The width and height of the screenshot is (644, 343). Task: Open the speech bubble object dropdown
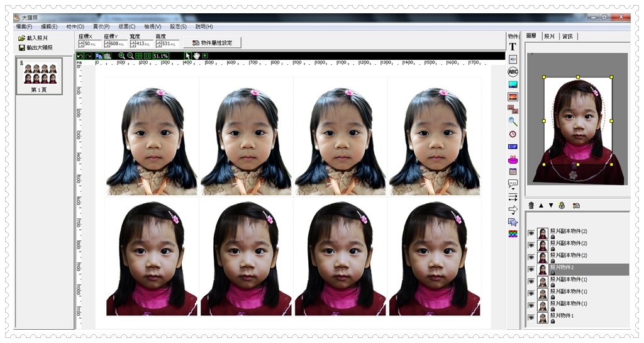coord(513,184)
